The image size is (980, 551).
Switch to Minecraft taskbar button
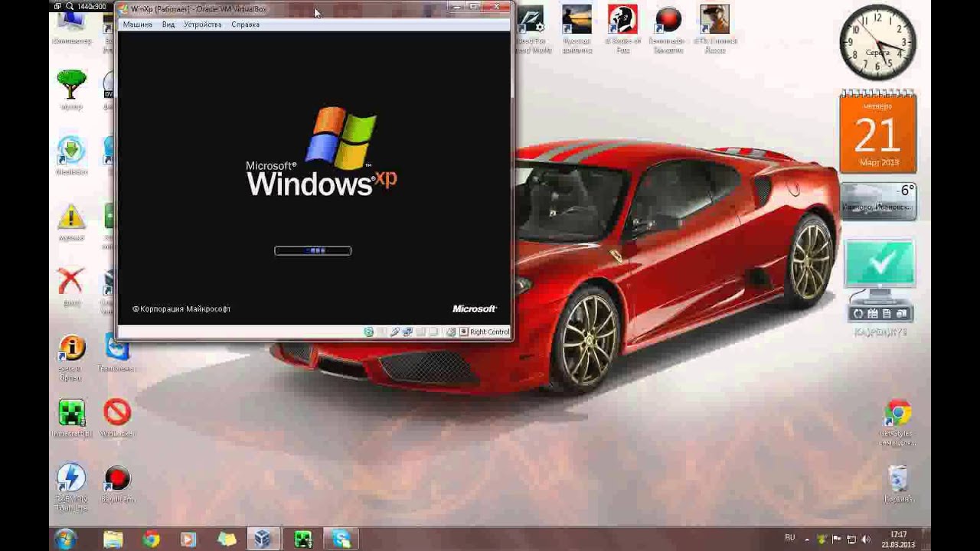point(303,540)
